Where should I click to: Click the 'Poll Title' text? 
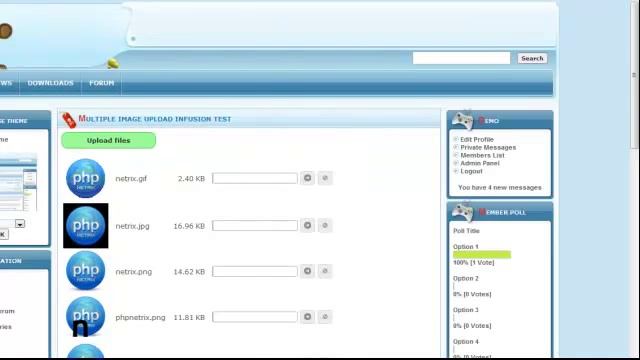[x=466, y=231]
